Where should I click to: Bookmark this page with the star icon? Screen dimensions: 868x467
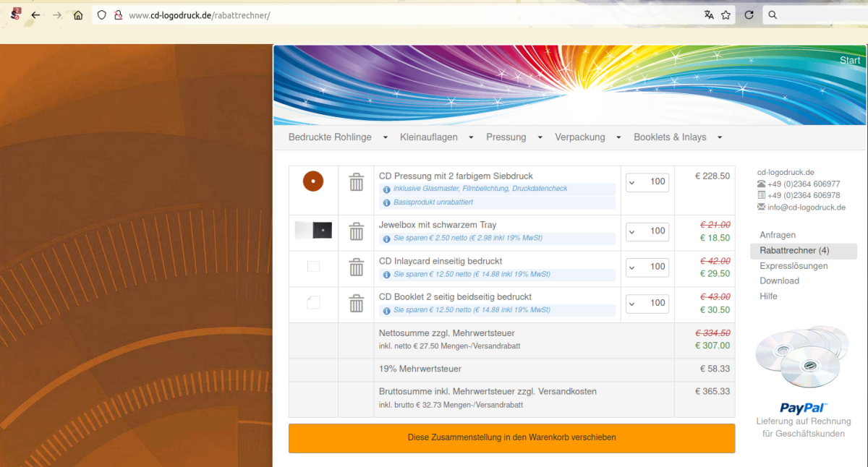click(726, 15)
